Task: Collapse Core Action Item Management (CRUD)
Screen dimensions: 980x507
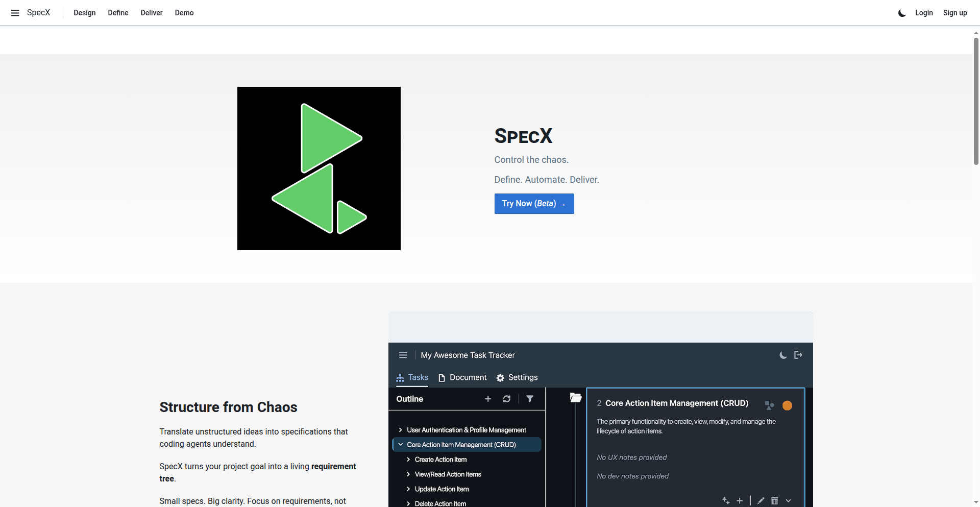Action: pyautogui.click(x=400, y=444)
